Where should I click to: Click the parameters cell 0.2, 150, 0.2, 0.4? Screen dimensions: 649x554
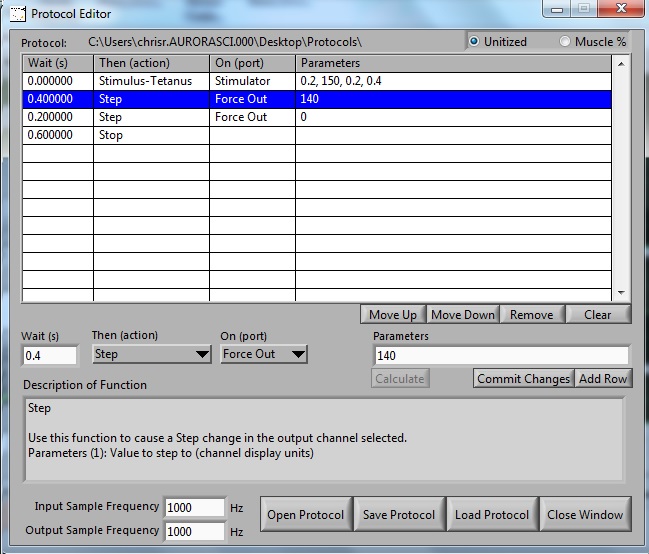click(x=453, y=81)
